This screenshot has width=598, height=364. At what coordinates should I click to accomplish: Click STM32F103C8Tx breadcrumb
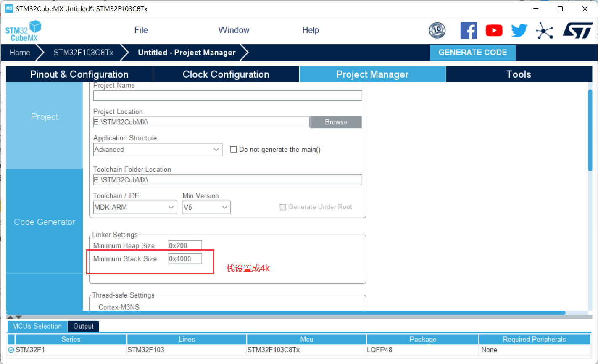pyautogui.click(x=83, y=53)
